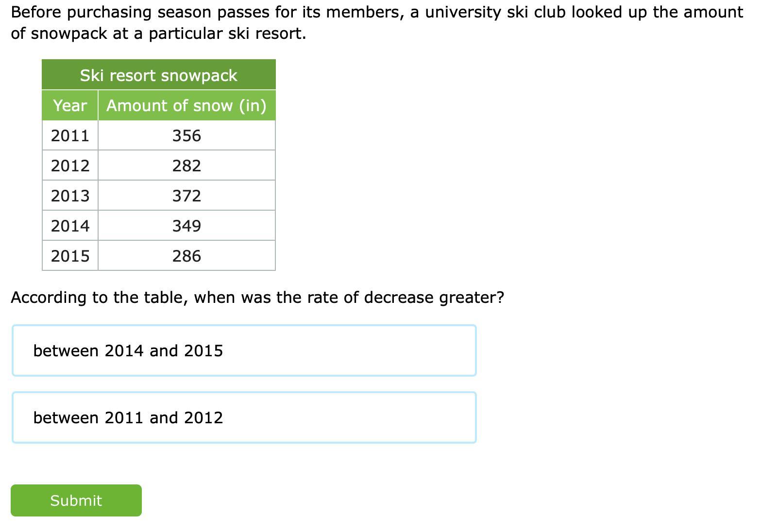Viewport: 778px width, 532px height.
Task: Click the snow amount value 349
Action: (x=186, y=226)
